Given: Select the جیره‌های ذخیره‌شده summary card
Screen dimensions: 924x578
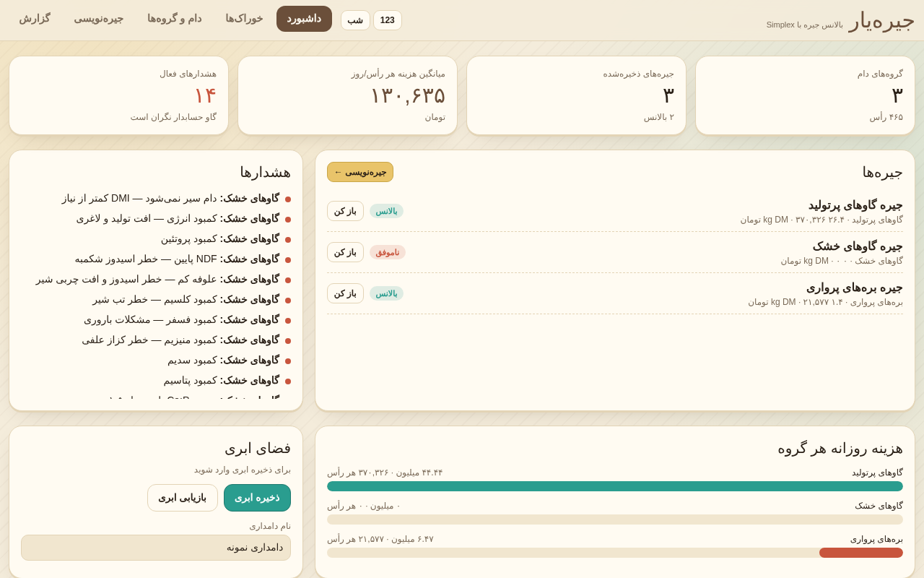Looking at the screenshot, I should tap(576, 95).
